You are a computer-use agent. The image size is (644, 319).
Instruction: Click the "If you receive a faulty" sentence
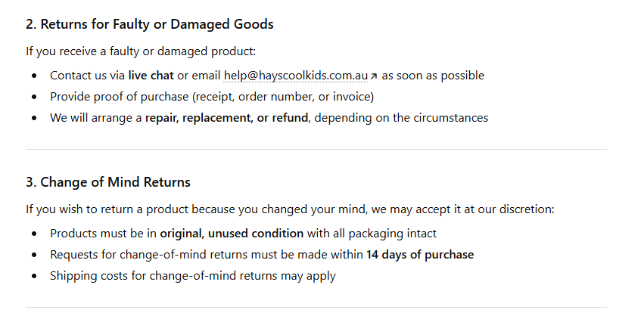point(141,51)
